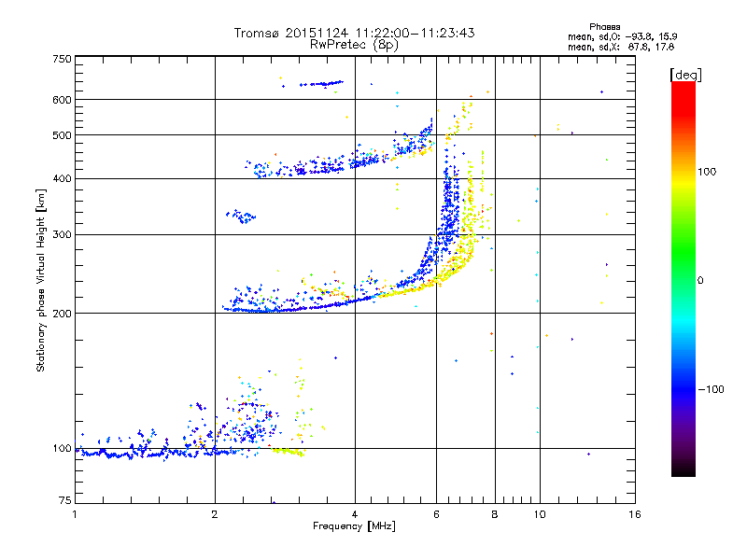Click the yellow-green trace at 100 km near 3 MHz
This screenshot has width=747, height=560.
(288, 452)
